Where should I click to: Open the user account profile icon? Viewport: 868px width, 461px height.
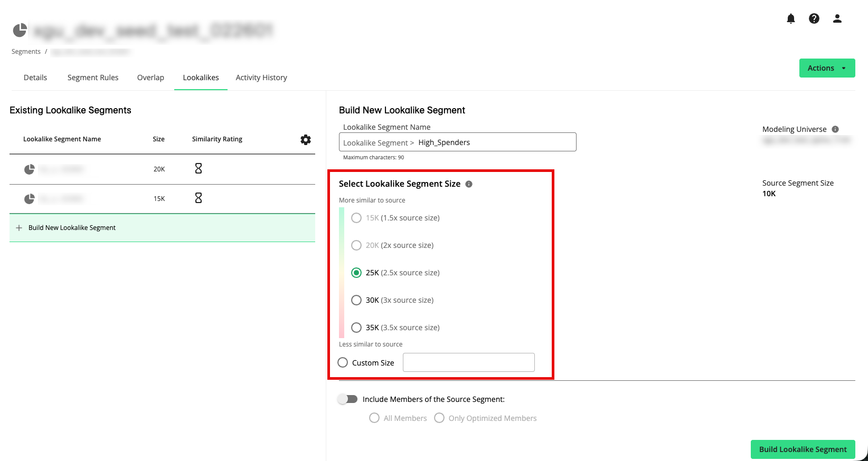coord(837,19)
